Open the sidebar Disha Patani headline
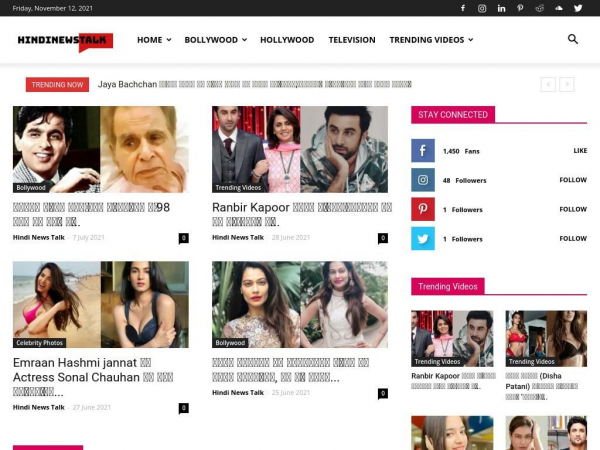Image resolution: width=600 pixels, height=450 pixels. click(x=541, y=386)
